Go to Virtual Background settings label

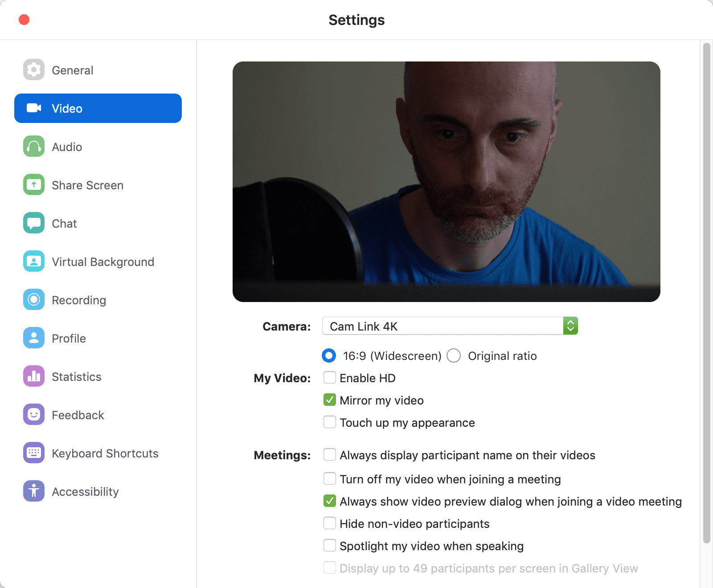tap(103, 262)
